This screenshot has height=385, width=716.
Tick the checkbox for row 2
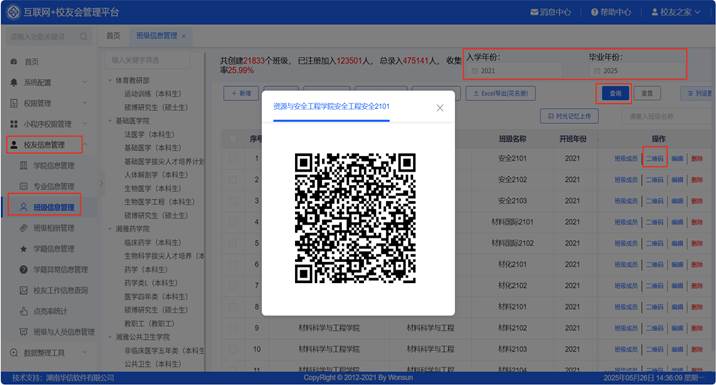(233, 179)
